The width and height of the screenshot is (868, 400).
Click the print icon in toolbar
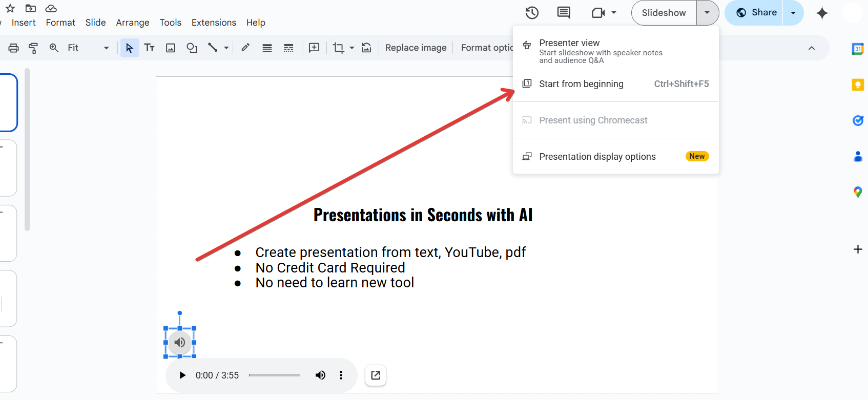pos(14,48)
